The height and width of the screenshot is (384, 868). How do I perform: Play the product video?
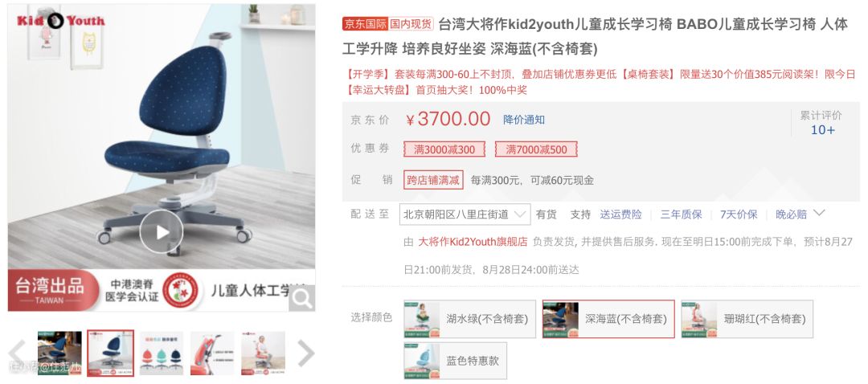(161, 232)
